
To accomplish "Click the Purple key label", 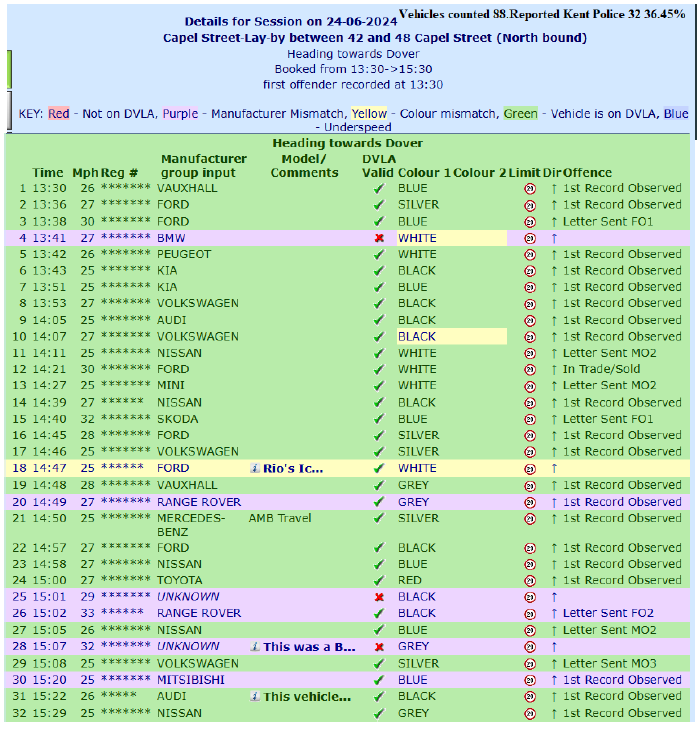I will 180,114.
